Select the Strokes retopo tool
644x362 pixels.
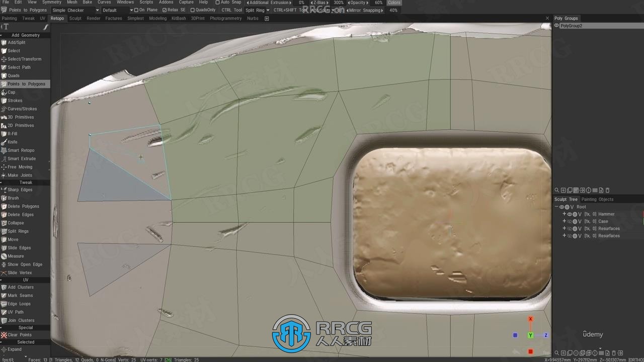click(25, 101)
